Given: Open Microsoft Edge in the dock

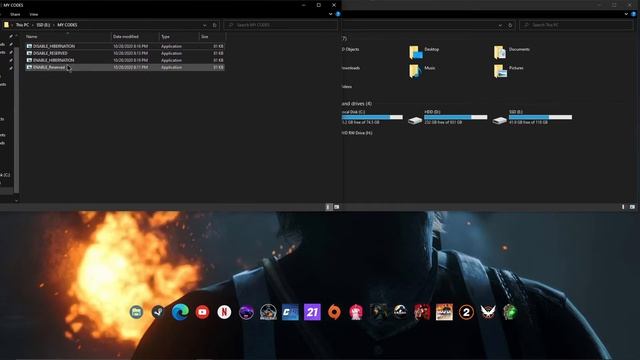Looking at the screenshot, I should click(x=180, y=312).
